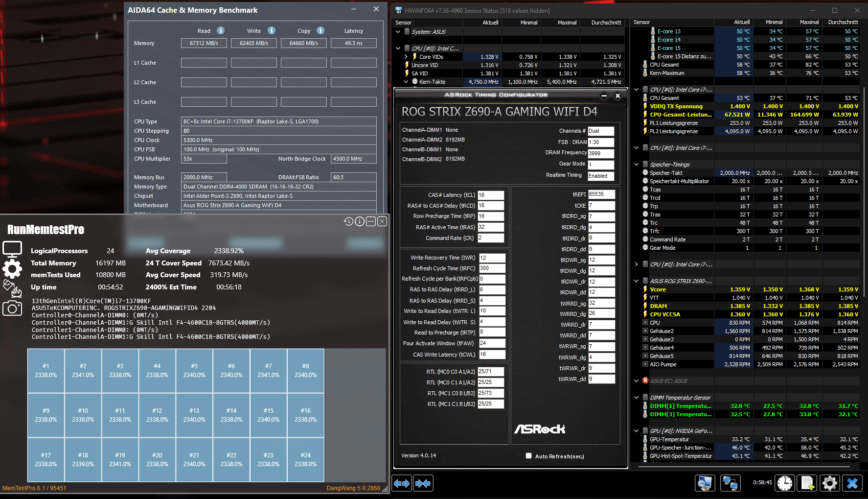Close HWiNFO sensors with blue X icon

point(852,483)
